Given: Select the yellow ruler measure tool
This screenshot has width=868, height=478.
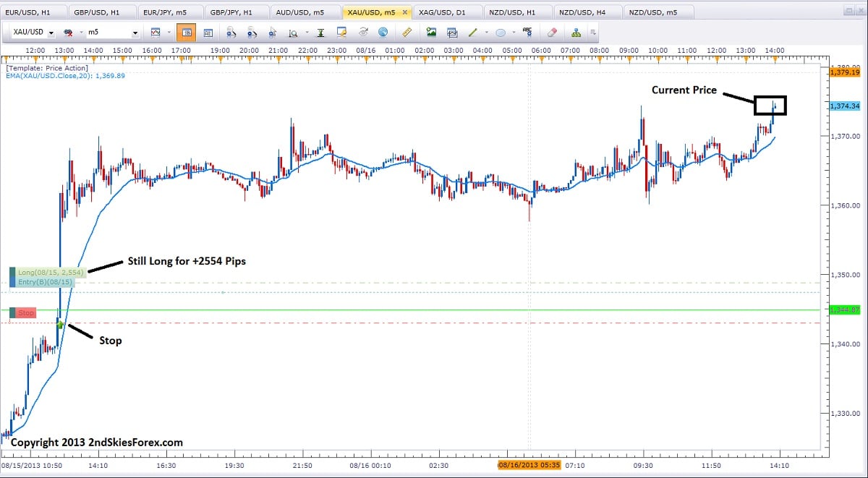Looking at the screenshot, I should pos(407,33).
